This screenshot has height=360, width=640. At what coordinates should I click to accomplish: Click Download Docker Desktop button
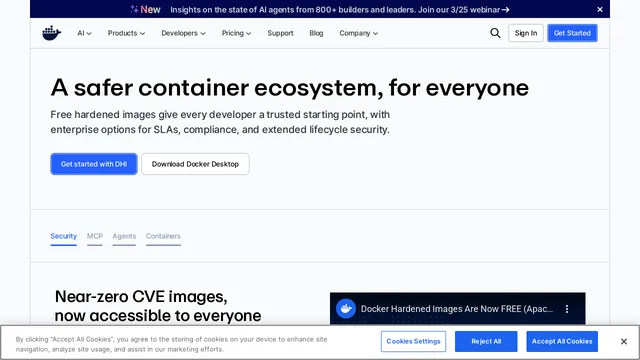click(196, 164)
